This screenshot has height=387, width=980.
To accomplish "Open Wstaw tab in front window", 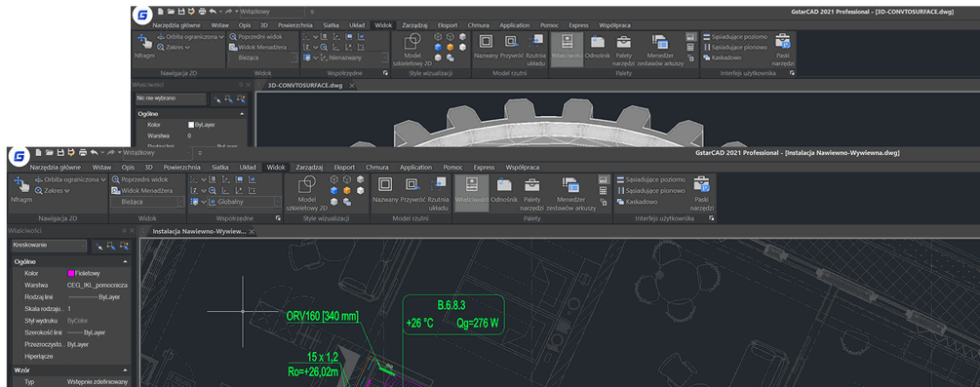I will [101, 168].
